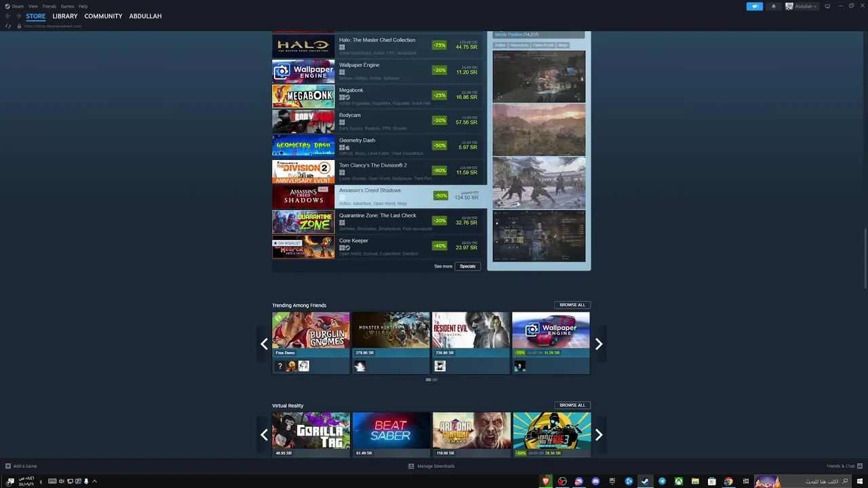Image resolution: width=868 pixels, height=488 pixels.
Task: Click friend avatar under Monster Hunter Wilds
Action: point(360,366)
